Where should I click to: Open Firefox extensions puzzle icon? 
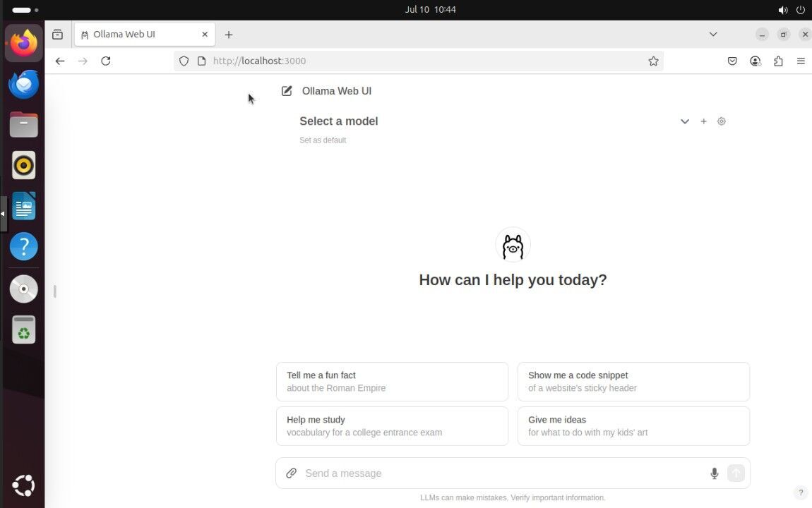778,61
